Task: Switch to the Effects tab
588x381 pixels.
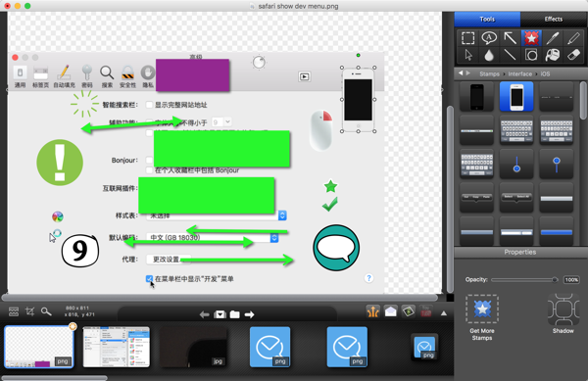Action: [x=554, y=20]
